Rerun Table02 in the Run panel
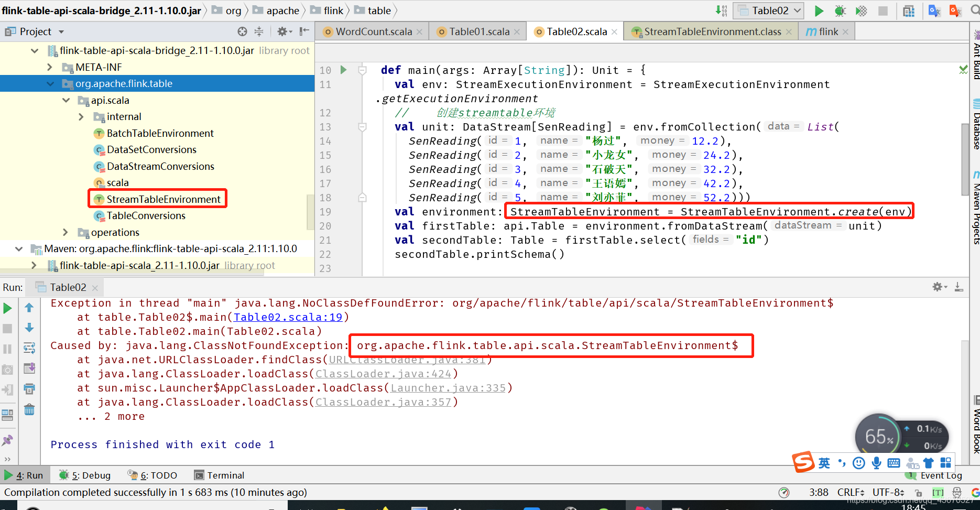Image resolution: width=980 pixels, height=510 pixels. click(8, 308)
